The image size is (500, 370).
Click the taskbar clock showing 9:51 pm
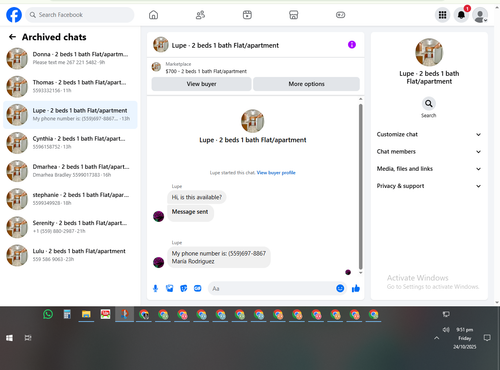point(465,338)
